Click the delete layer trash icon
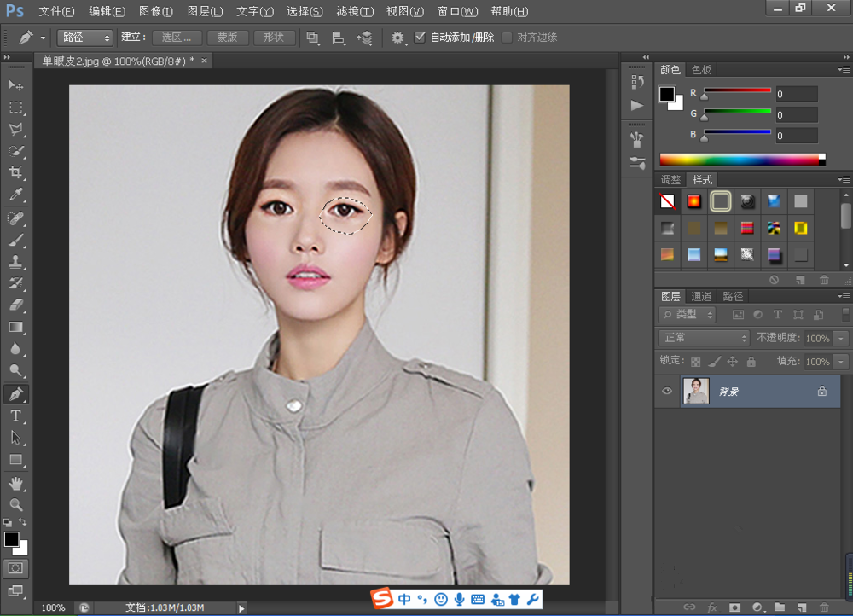 pos(823,607)
